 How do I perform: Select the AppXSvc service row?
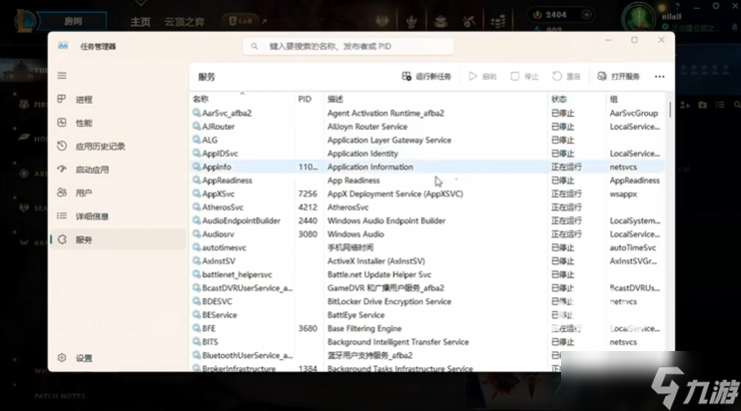point(427,194)
